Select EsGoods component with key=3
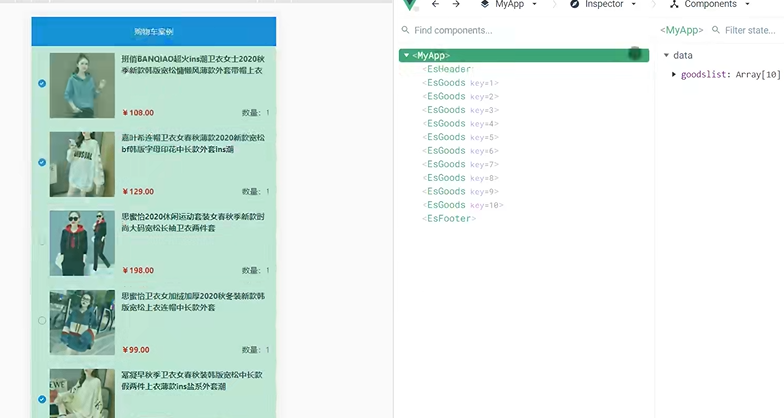 (x=460, y=110)
